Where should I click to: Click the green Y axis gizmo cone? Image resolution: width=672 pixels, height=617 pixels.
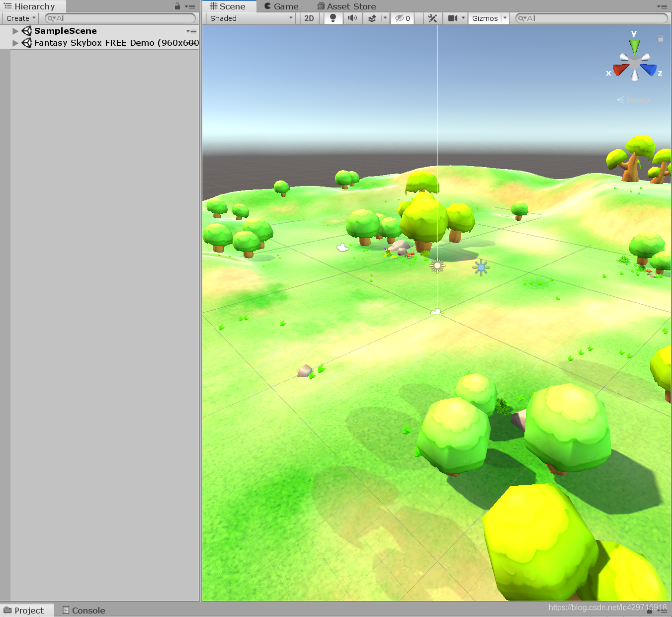pyautogui.click(x=635, y=46)
